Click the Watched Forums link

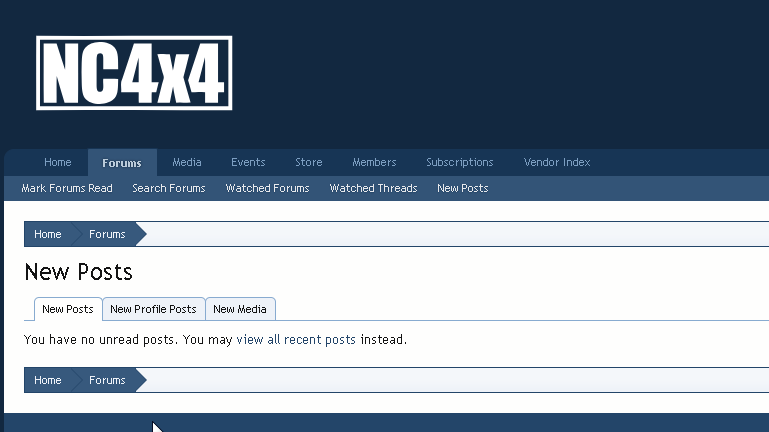[267, 188]
